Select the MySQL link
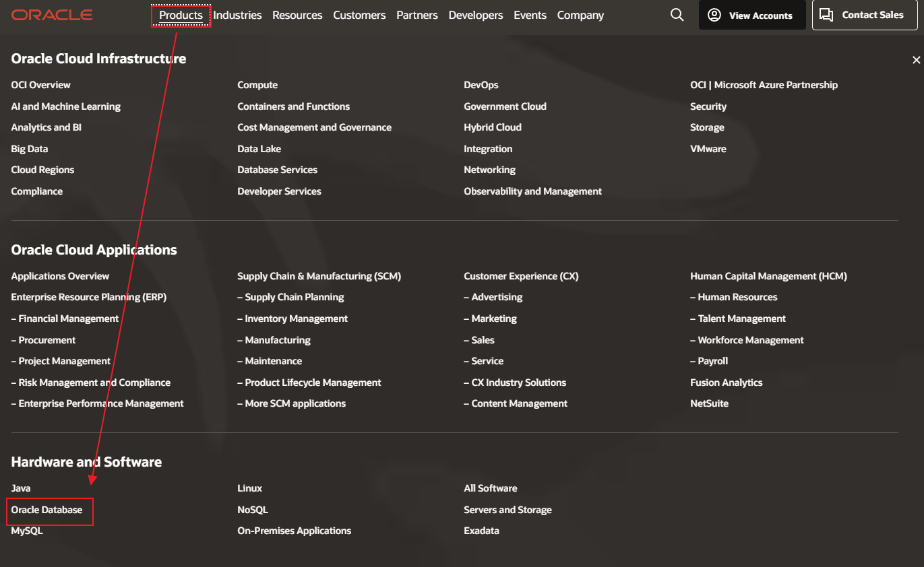This screenshot has width=924, height=567. (27, 531)
